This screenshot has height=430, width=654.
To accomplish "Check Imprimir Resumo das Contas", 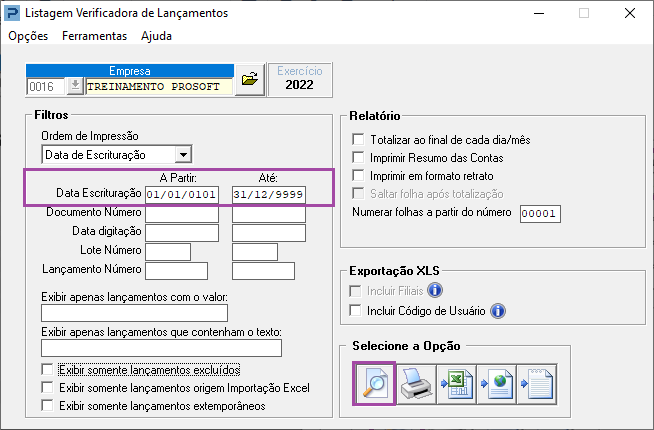I will (x=358, y=157).
